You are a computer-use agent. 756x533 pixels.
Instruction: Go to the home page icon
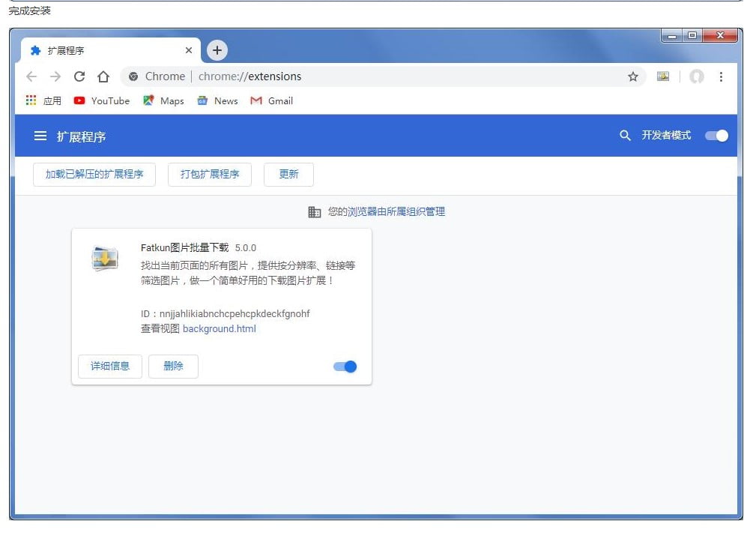103,76
